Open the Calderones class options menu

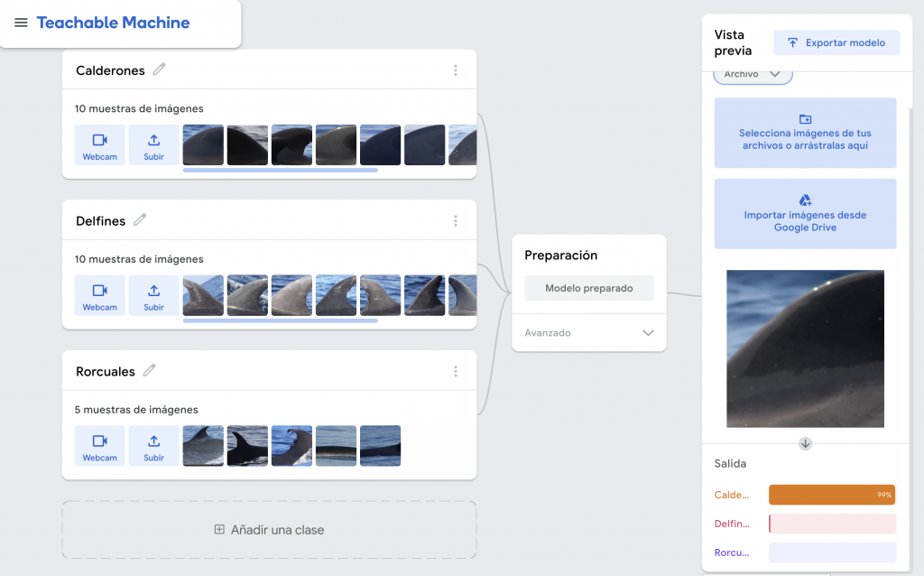click(x=456, y=70)
